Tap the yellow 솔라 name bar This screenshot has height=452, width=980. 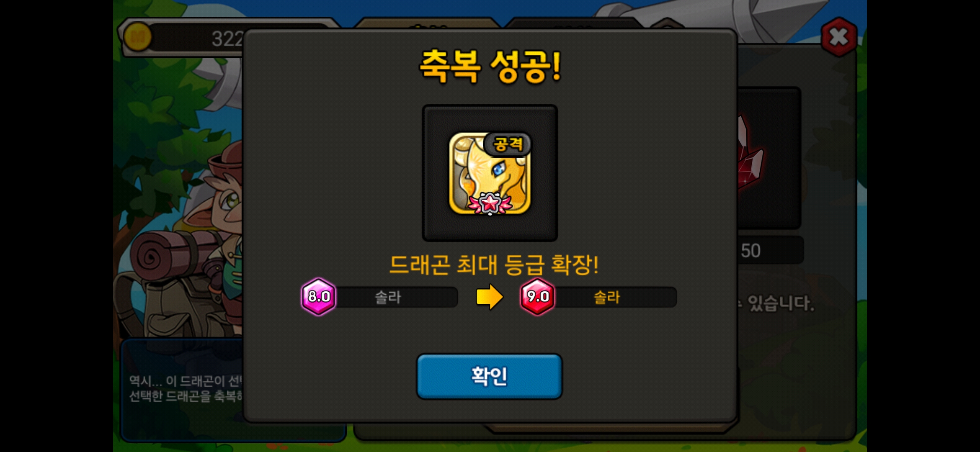(x=615, y=297)
